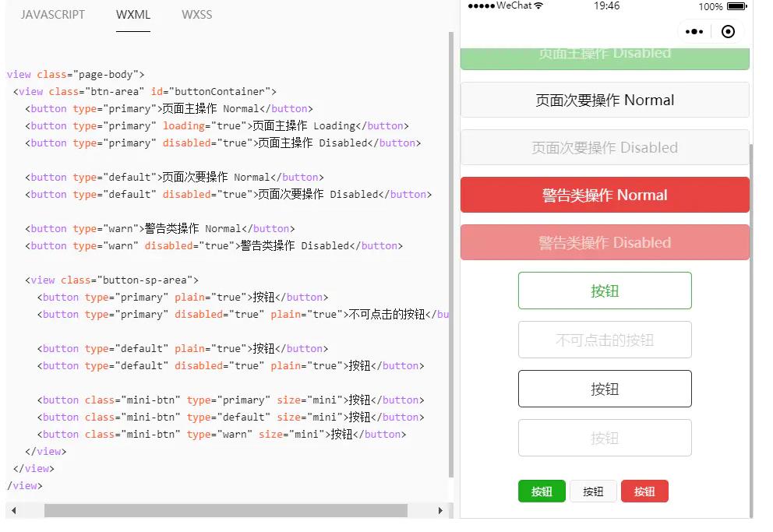This screenshot has width=773, height=532.
Task: Tap the capsule close/home circle icon
Action: (729, 31)
